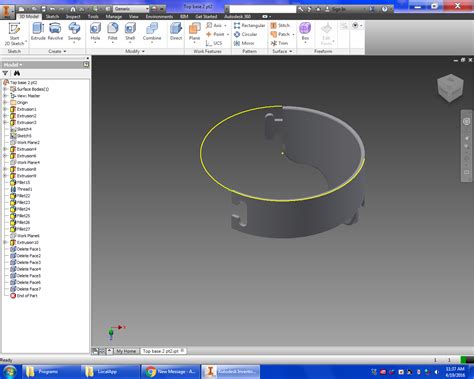474x379 pixels.
Task: Open the Environments ribbon tab
Action: (x=159, y=16)
